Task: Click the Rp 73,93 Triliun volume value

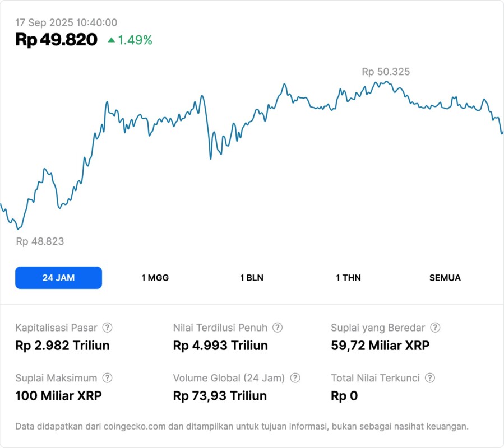Action: tap(220, 396)
